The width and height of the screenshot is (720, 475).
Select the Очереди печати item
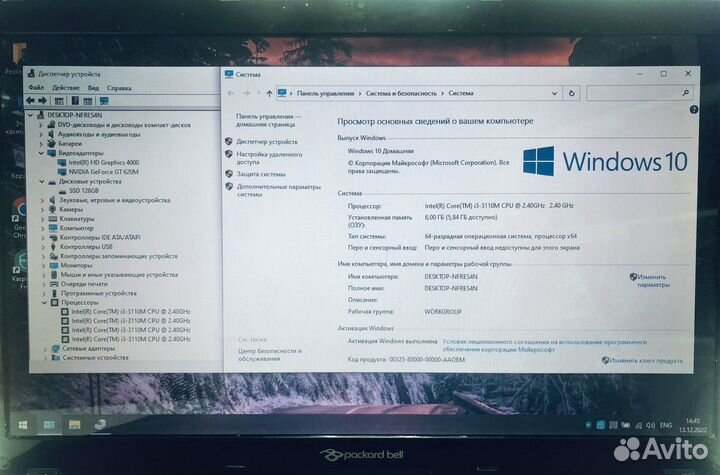(84, 284)
